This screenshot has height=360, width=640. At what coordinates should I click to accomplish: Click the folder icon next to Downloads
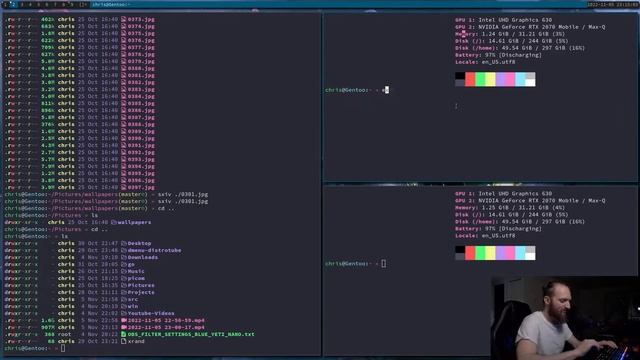coord(124,257)
